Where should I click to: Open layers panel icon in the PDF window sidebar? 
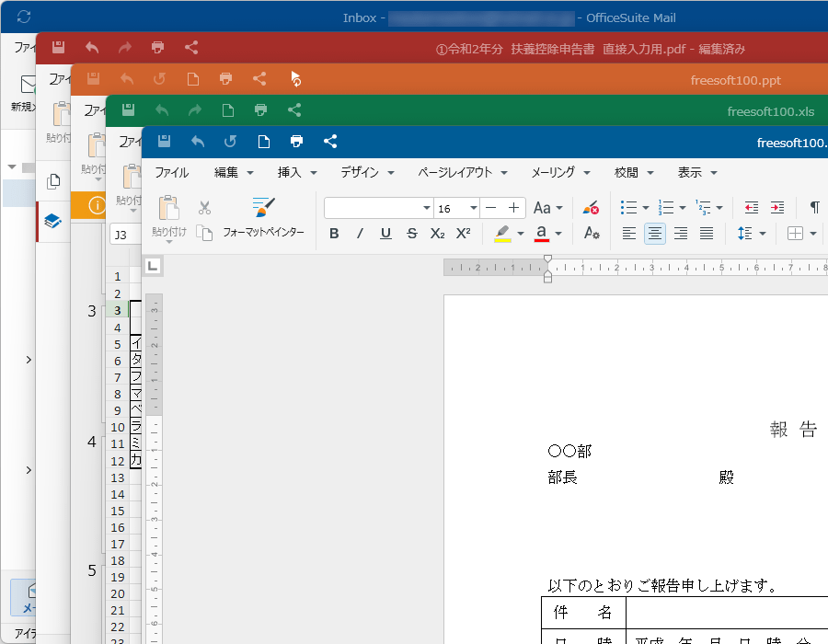pos(52,221)
